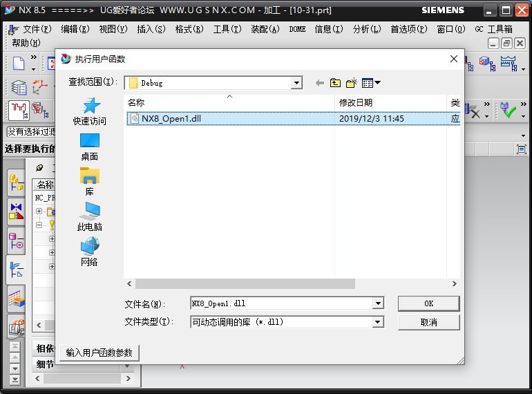This screenshot has width=532, height=394.
Task: Open the Assembly Navigator sidebar icon
Action: coord(16,182)
